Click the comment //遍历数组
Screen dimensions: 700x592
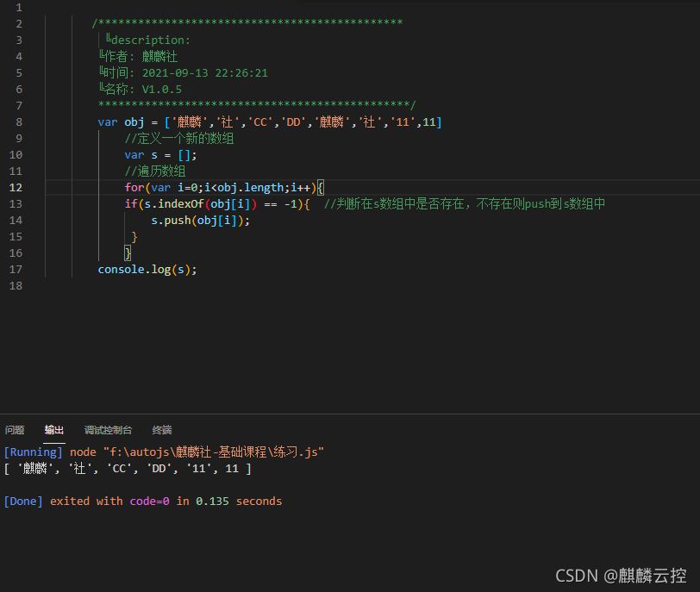(155, 171)
